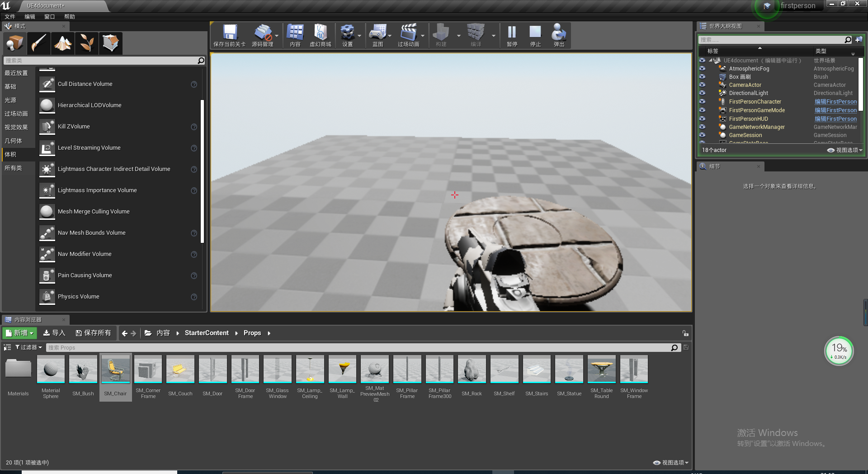Screen dimensions: 868x474
Task: Expand the 源码管理 dropdown arrow
Action: tap(277, 36)
